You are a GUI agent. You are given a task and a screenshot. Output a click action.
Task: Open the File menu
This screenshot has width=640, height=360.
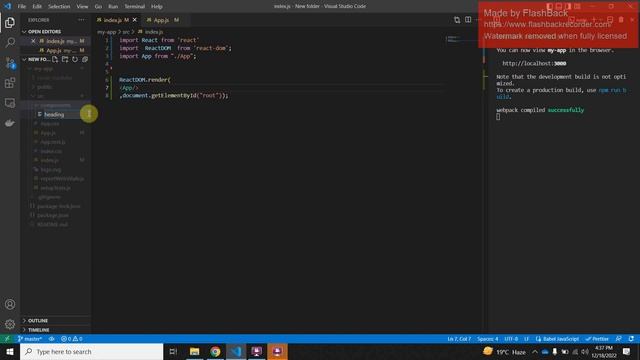click(x=22, y=7)
